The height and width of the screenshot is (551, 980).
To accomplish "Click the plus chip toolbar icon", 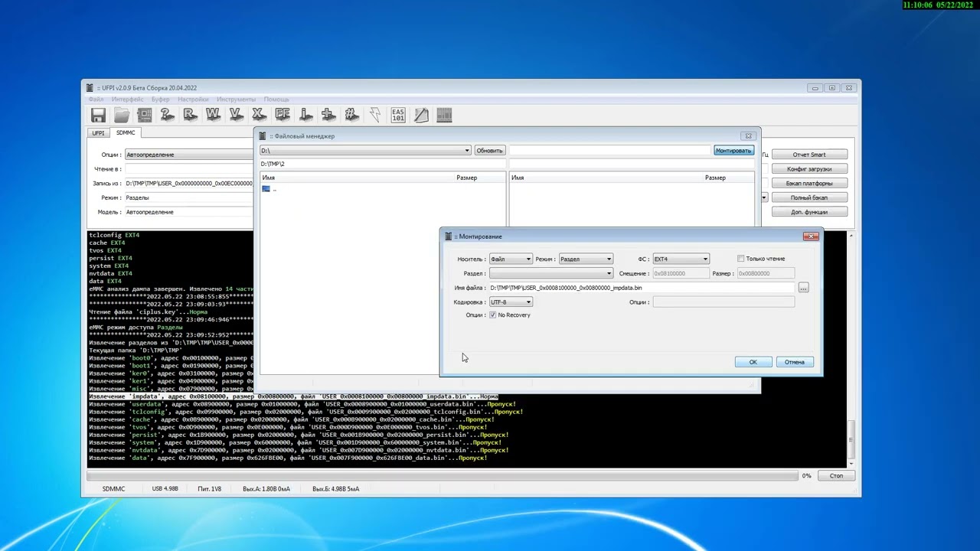I will [x=328, y=115].
